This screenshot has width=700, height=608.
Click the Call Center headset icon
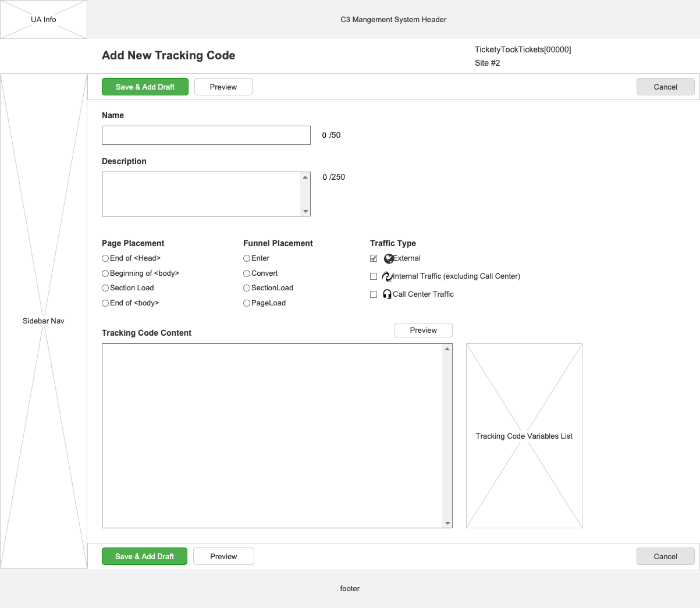click(387, 294)
